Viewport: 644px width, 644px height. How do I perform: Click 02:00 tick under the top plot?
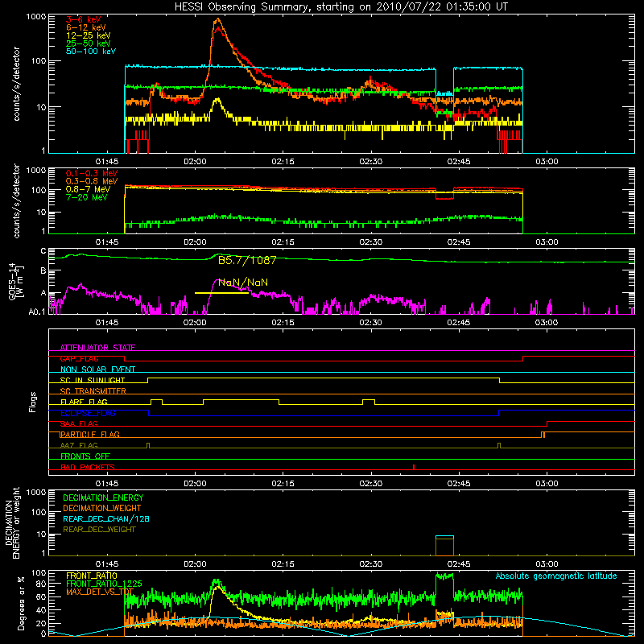[x=195, y=162]
